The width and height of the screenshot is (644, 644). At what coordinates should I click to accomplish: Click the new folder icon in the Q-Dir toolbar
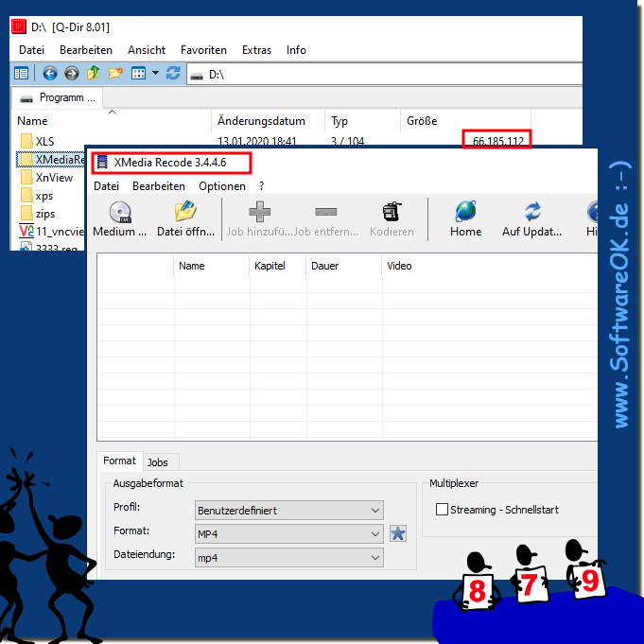coord(115,74)
